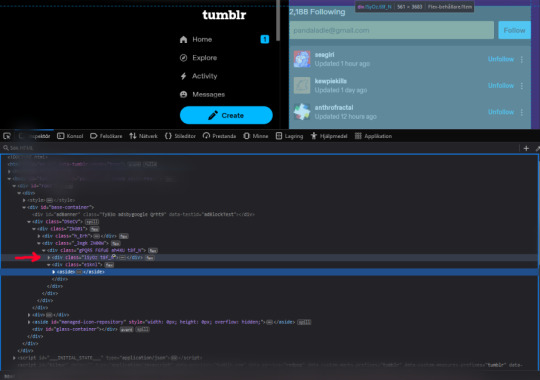540x380 pixels.
Task: Click the seagirl avatar thumbnail
Action: click(x=302, y=59)
